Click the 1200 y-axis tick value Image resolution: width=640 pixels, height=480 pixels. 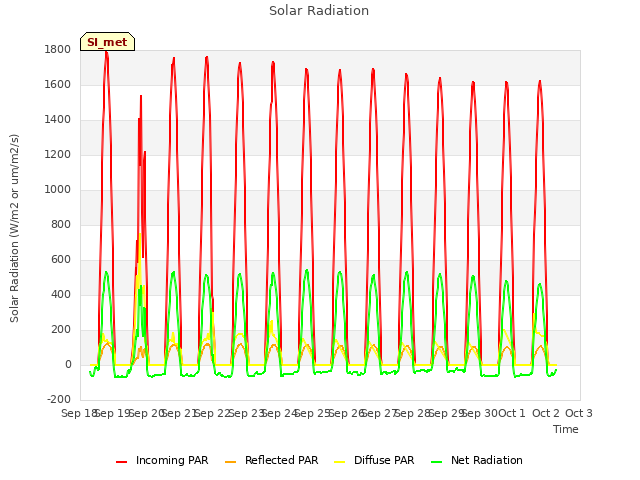(x=58, y=155)
